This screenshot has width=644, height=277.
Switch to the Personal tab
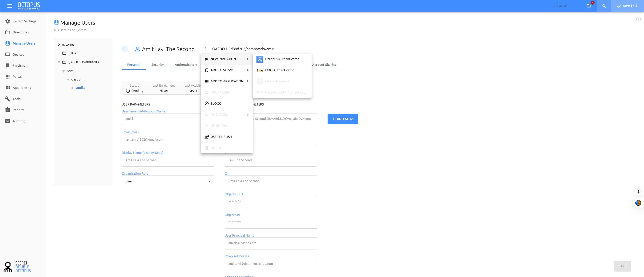coord(134,65)
